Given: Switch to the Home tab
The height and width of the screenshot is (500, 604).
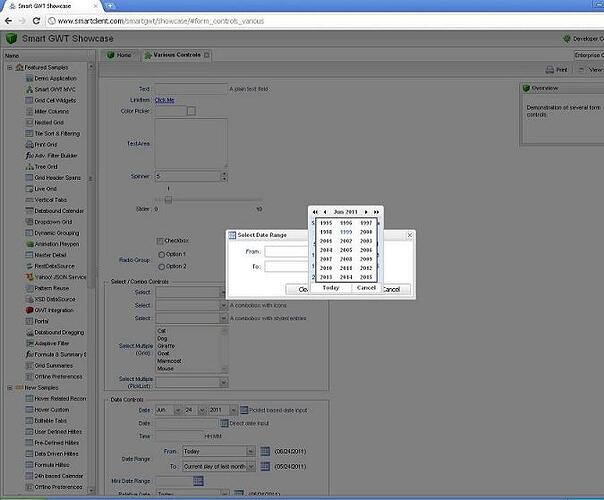Looking at the screenshot, I should click(x=119, y=55).
